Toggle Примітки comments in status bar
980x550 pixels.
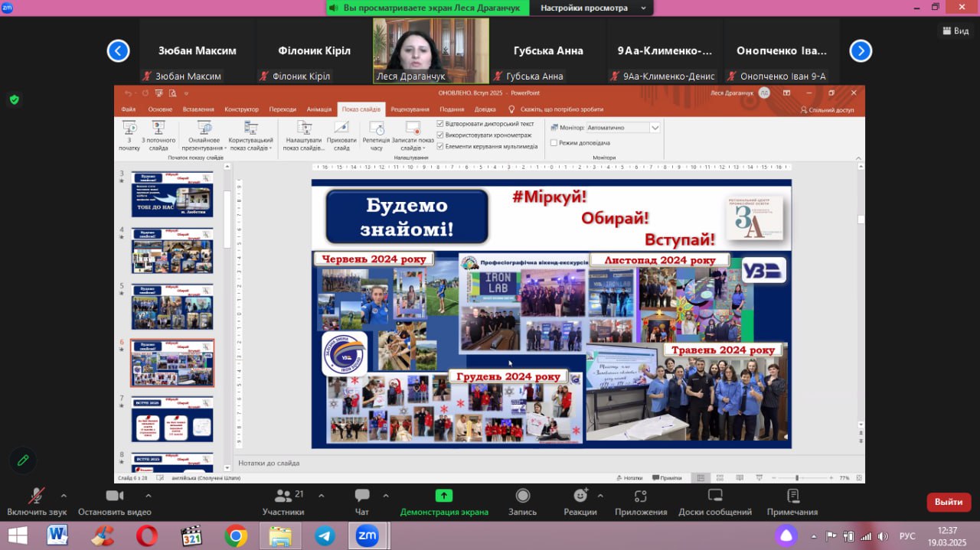coord(666,477)
